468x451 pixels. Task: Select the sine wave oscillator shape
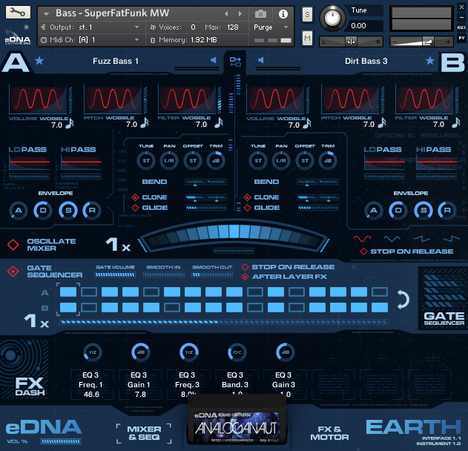(x=362, y=239)
